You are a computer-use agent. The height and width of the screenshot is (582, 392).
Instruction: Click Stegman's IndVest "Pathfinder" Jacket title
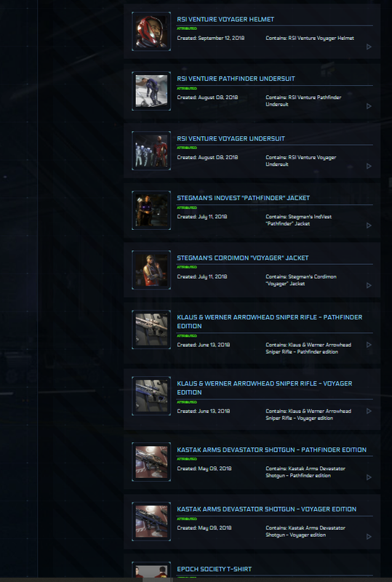click(243, 198)
